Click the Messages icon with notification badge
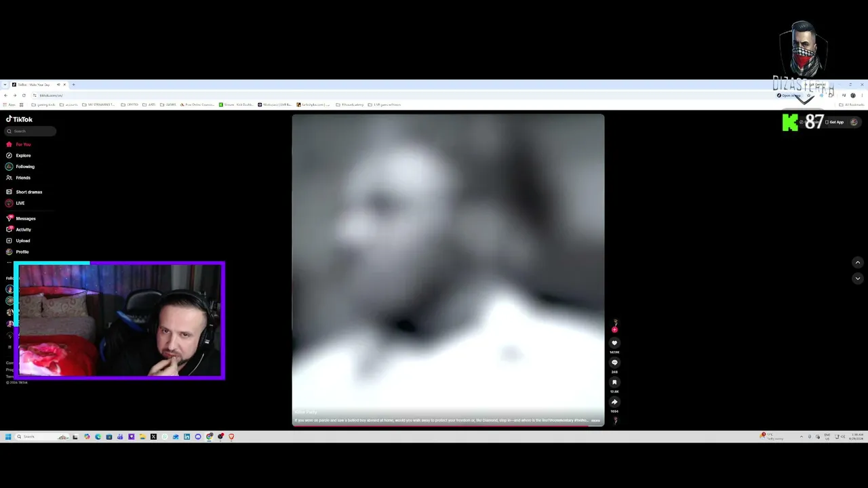 [9, 218]
